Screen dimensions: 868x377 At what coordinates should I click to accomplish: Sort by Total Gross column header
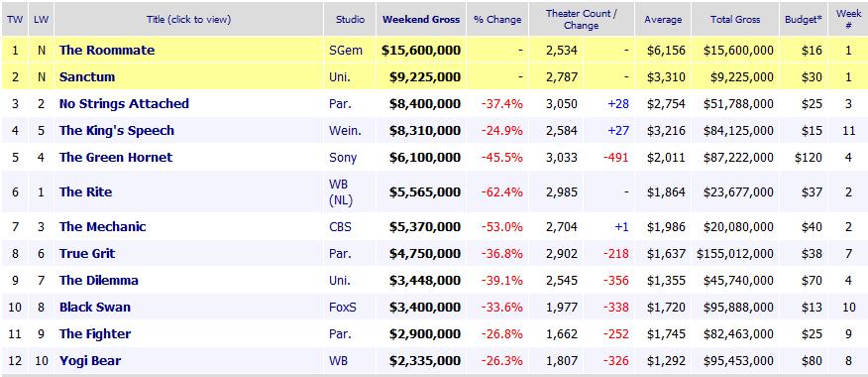(x=735, y=20)
